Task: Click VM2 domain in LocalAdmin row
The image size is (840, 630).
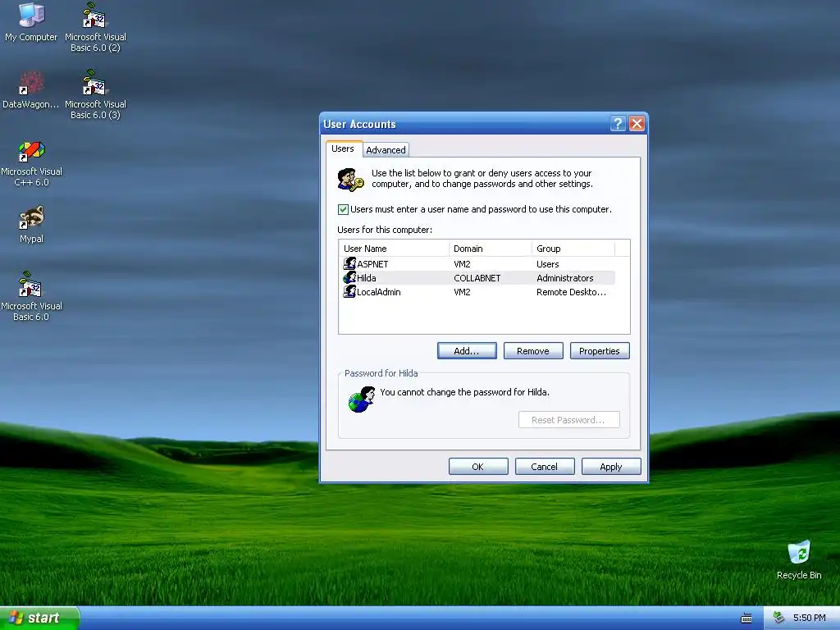Action: pos(462,292)
